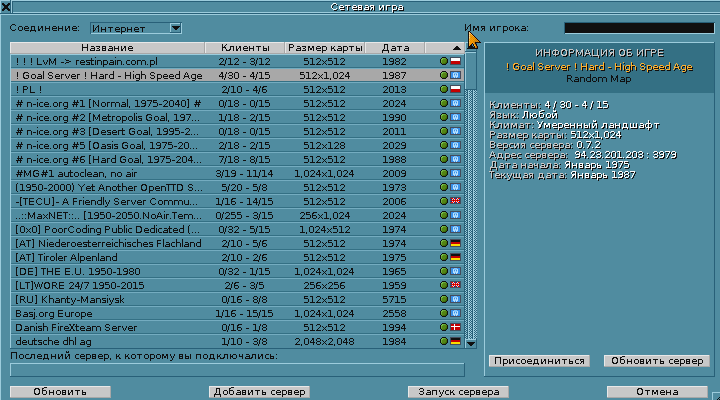Select 'deutsche dhl ag' server name
Image resolution: width=720 pixels, height=400 pixels.
tap(53, 342)
